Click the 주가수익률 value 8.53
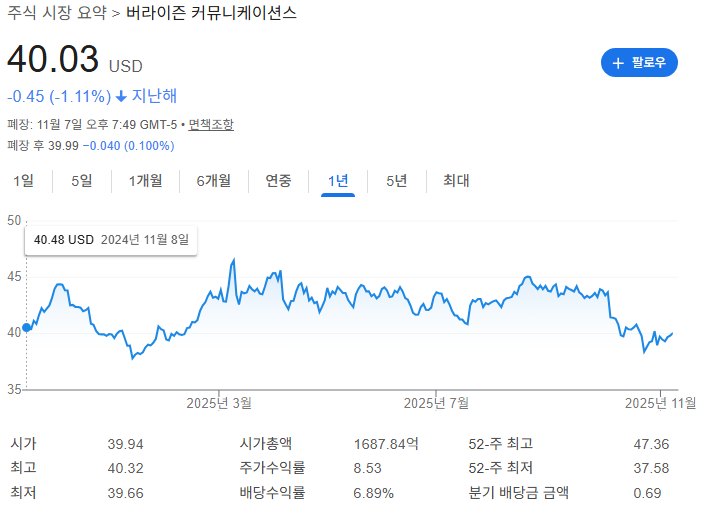The width and height of the screenshot is (707, 509). [367, 468]
